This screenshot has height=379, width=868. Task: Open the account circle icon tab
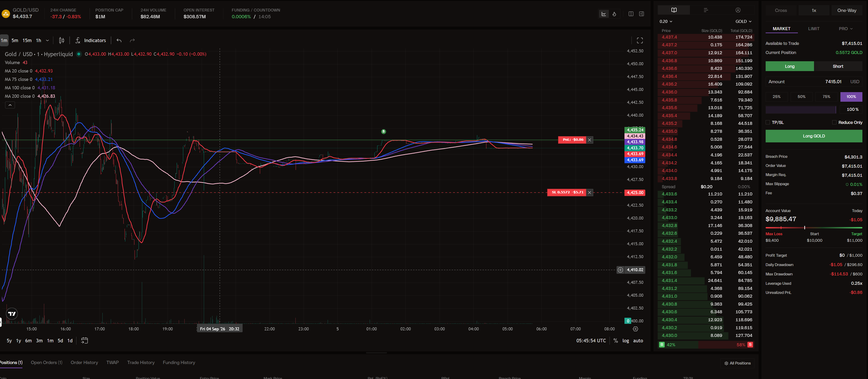pyautogui.click(x=738, y=10)
